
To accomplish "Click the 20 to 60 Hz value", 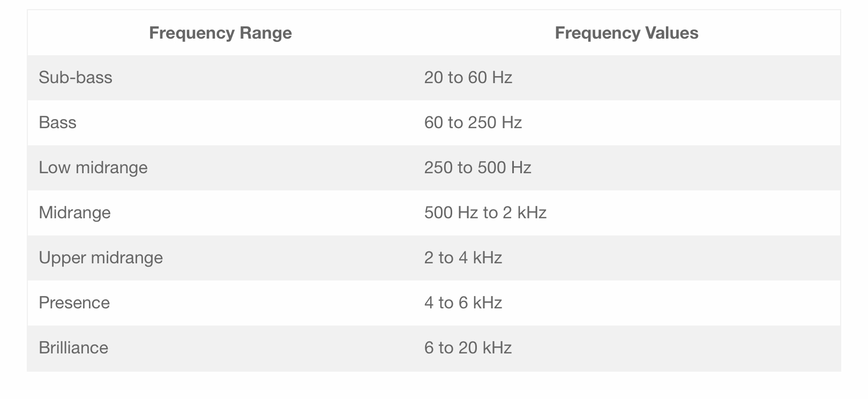I will point(468,78).
